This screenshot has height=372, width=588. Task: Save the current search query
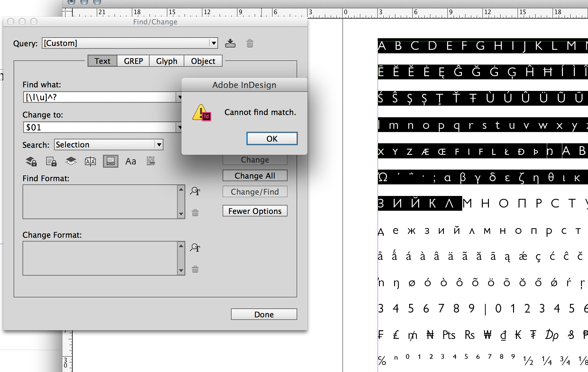pos(231,43)
